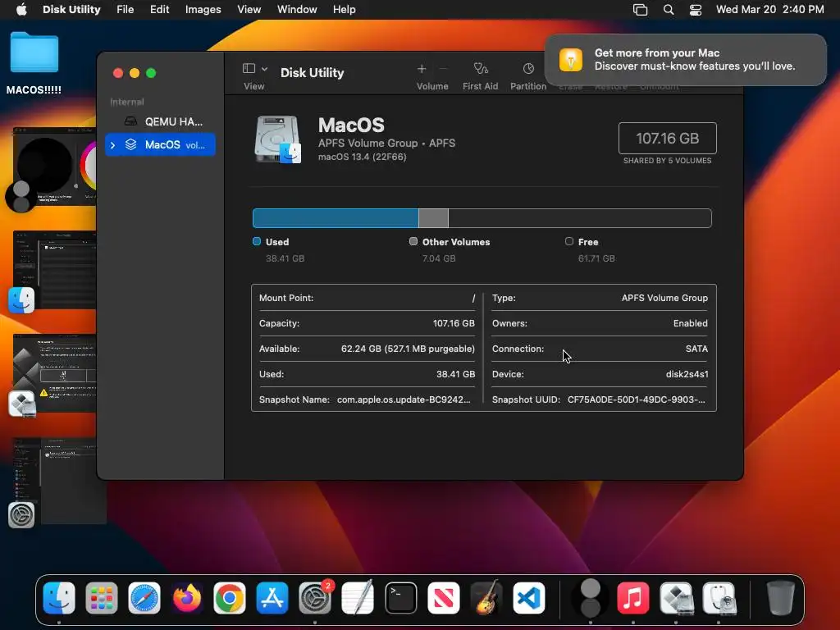Click the Free legend swatch
This screenshot has width=840, height=630.
tap(569, 242)
